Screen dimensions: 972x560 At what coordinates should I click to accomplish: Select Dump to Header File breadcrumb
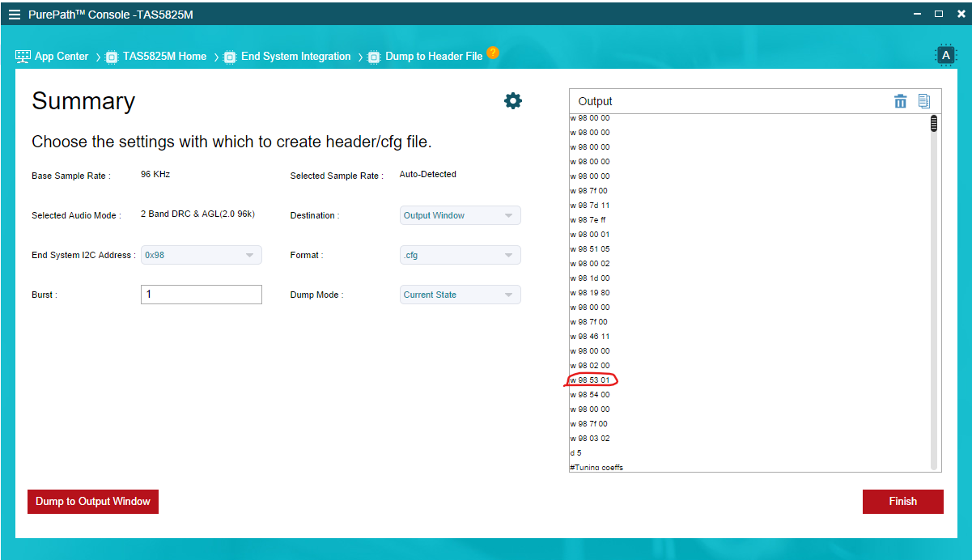point(434,57)
